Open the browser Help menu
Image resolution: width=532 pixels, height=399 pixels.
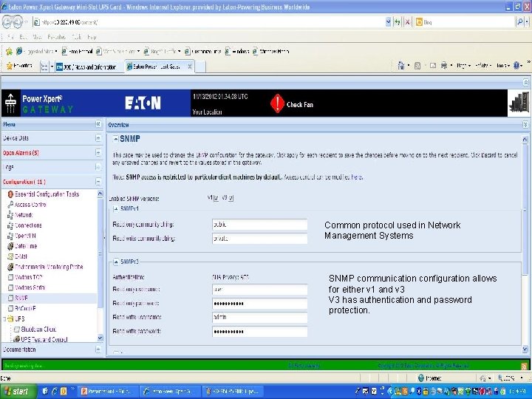[x=92, y=37]
